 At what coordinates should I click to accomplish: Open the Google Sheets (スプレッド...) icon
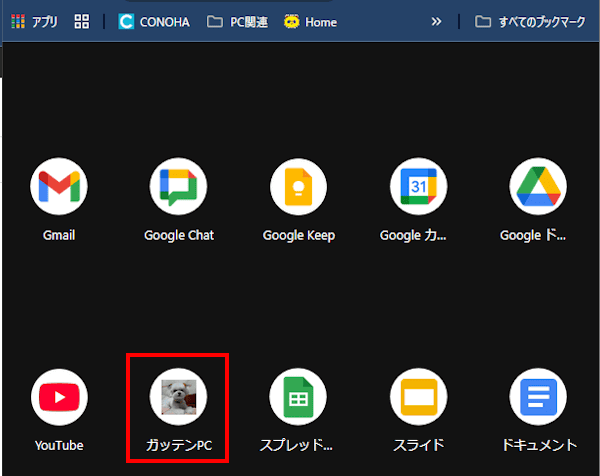298,397
